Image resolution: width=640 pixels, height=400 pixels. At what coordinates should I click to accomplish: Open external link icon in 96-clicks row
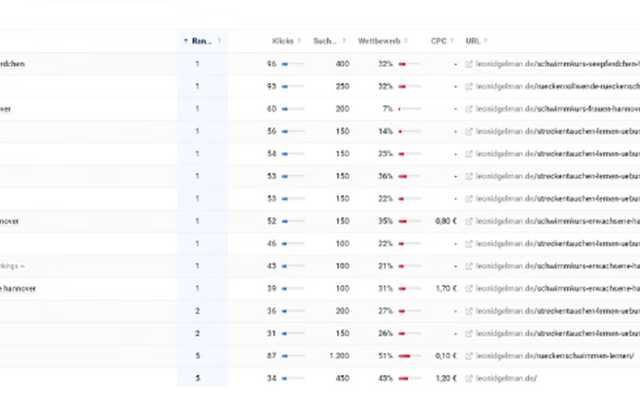pyautogui.click(x=469, y=64)
